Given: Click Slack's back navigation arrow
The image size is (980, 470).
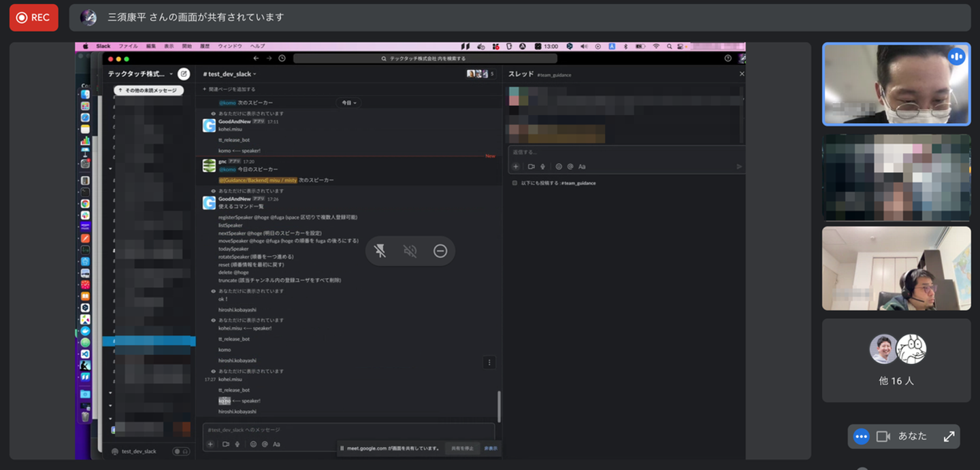Looking at the screenshot, I should [x=257, y=58].
